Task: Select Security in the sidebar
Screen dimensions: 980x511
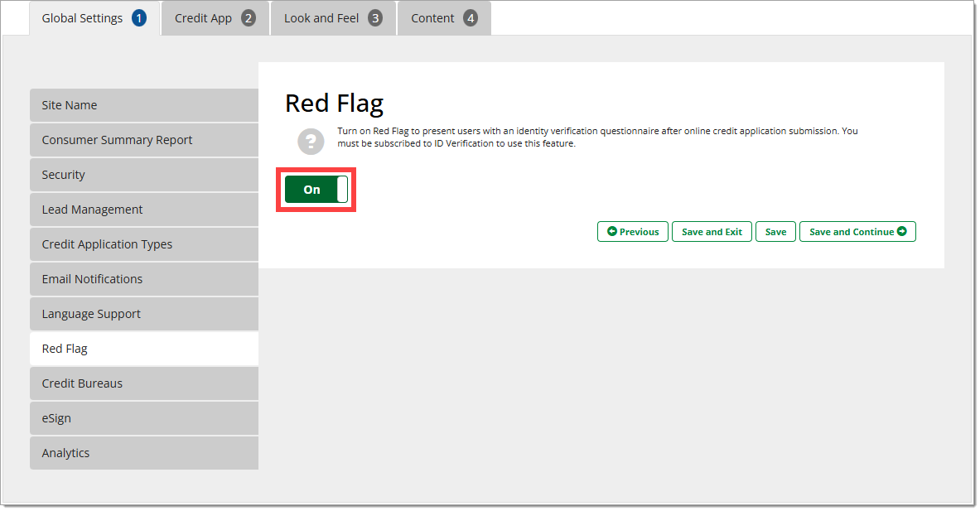Action: point(144,175)
